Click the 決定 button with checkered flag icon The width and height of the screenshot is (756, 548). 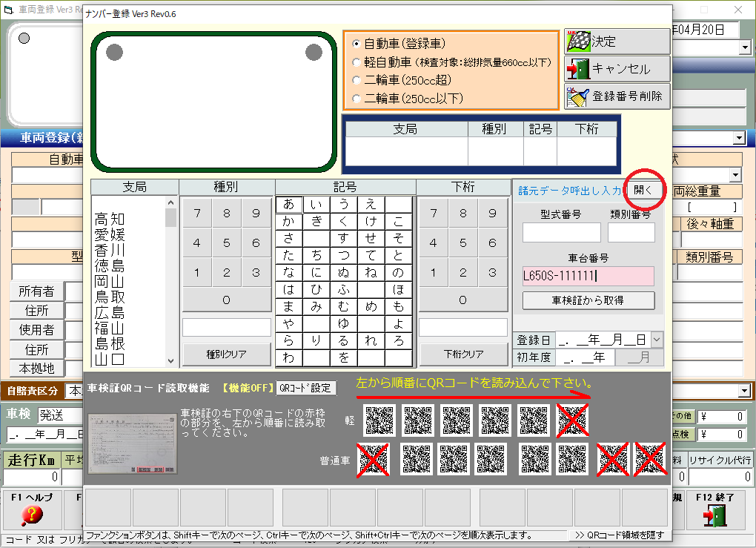[x=617, y=42]
